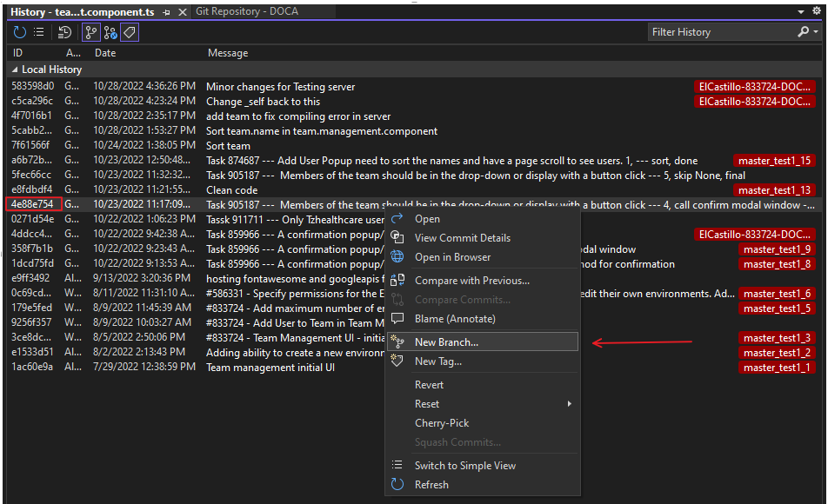Image resolution: width=828 pixels, height=504 pixels.
Task: Click date 10/22/2022 9:13:53 A... cell
Action: tap(144, 263)
